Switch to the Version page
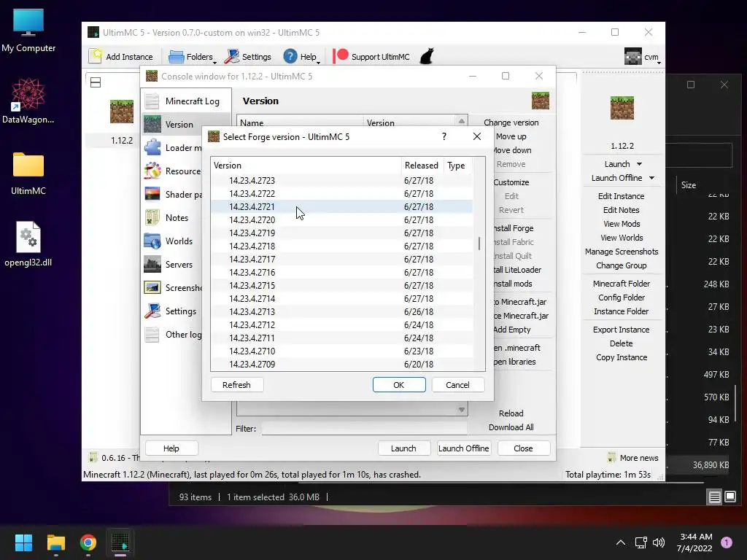747x560 pixels. [186, 124]
